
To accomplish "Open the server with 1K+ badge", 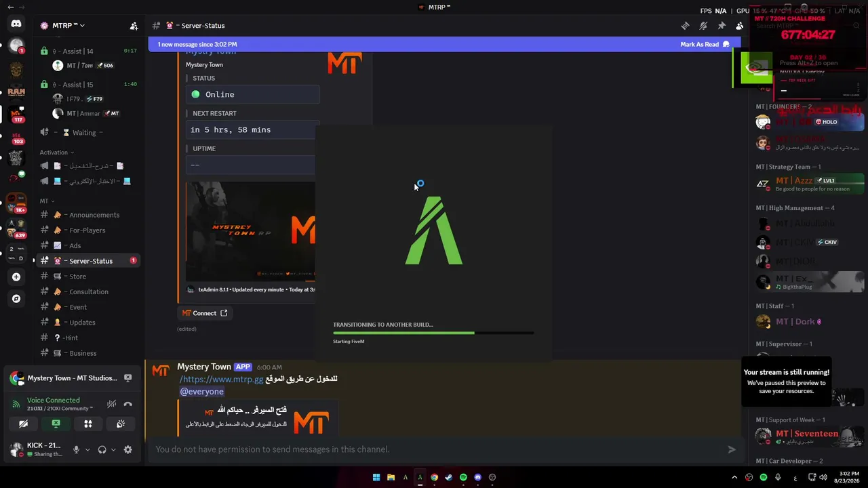I will [16, 203].
